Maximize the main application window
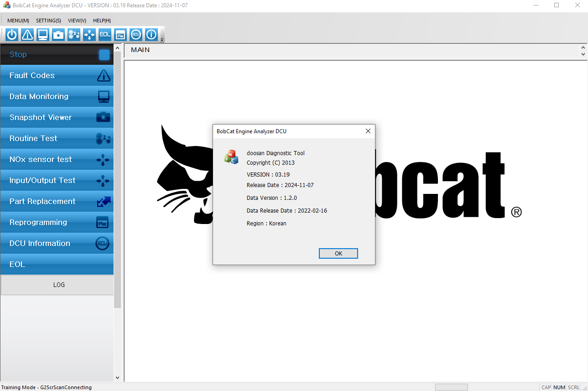588x391 pixels. pyautogui.click(x=557, y=5)
